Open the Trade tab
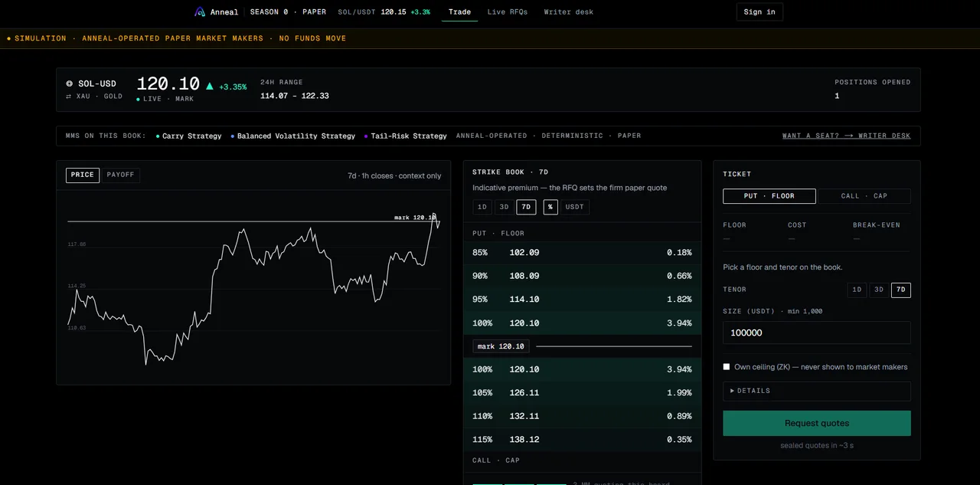The image size is (980, 485). (x=459, y=12)
